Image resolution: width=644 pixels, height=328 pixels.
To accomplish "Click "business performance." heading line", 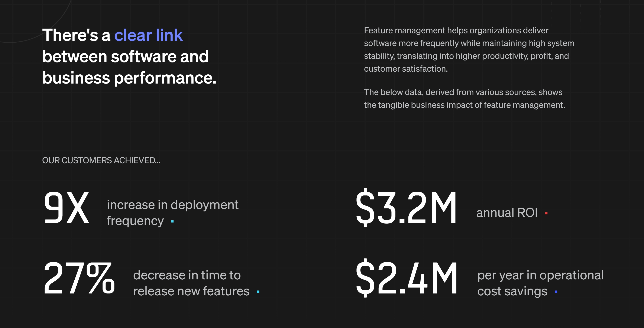I will pyautogui.click(x=129, y=78).
